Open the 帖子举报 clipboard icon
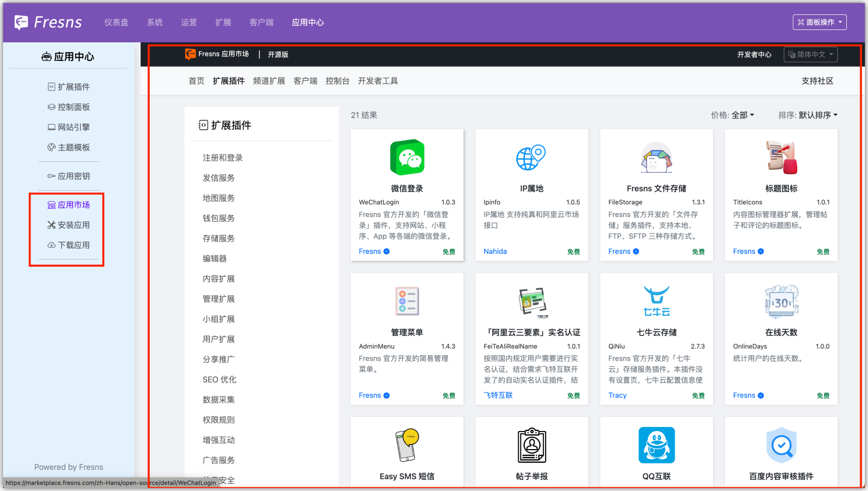868x491 pixels. click(532, 445)
